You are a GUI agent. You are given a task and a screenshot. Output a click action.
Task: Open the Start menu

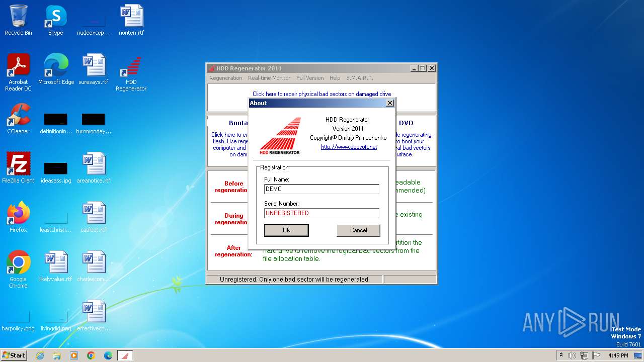[x=14, y=355]
